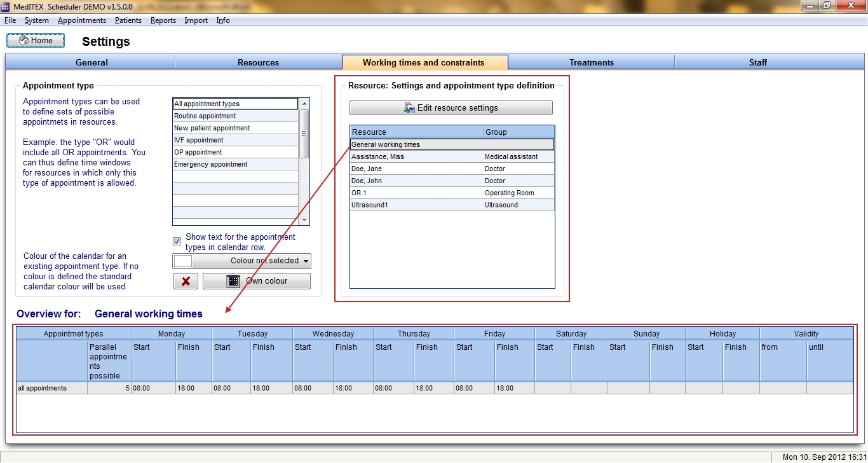
Task: Click the MedITEX app icon in title bar
Action: pos(6,6)
